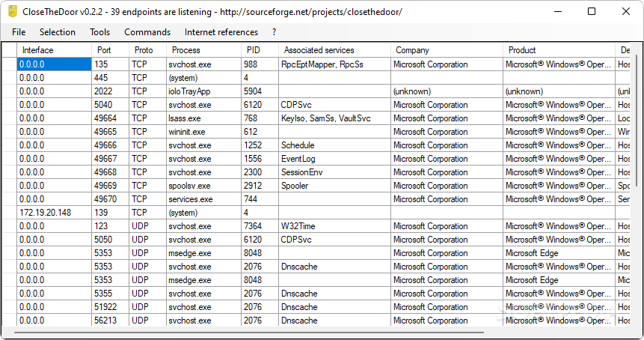Select port 5050 cell
This screenshot has height=340, width=644.
point(110,240)
